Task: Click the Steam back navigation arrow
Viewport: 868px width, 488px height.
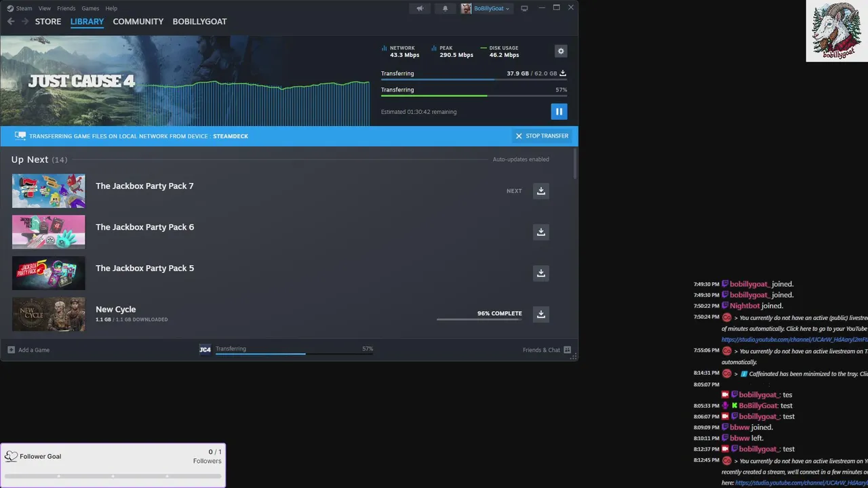Action: [10, 22]
